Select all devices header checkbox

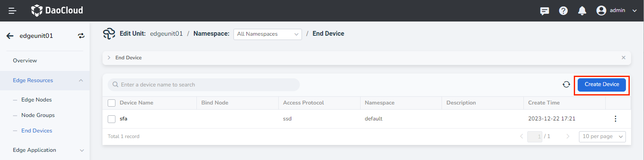[x=112, y=103]
